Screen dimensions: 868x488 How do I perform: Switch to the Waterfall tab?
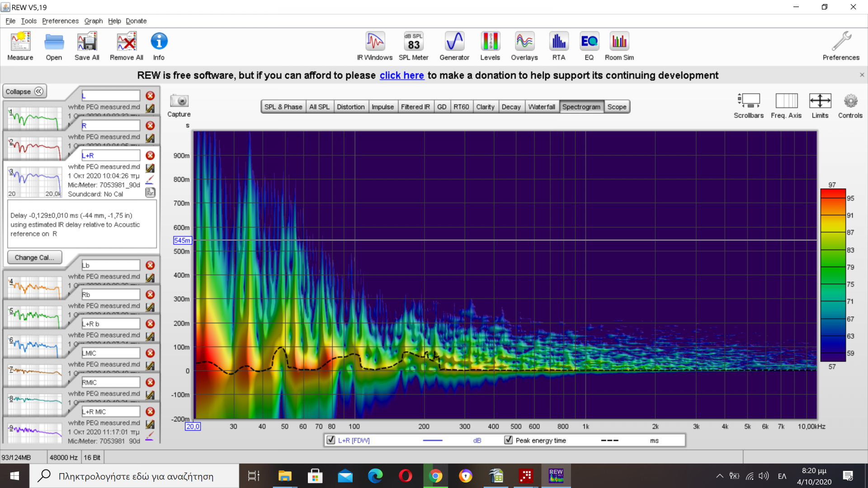541,107
